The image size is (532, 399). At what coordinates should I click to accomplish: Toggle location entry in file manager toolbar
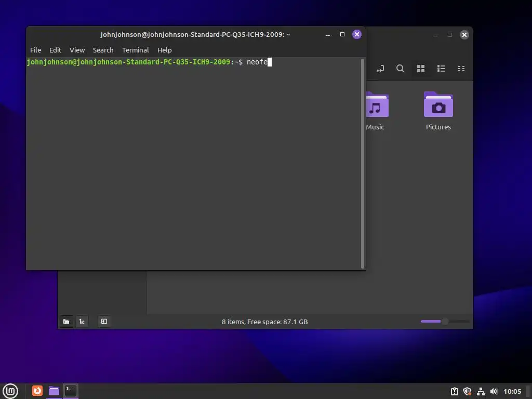(x=380, y=69)
